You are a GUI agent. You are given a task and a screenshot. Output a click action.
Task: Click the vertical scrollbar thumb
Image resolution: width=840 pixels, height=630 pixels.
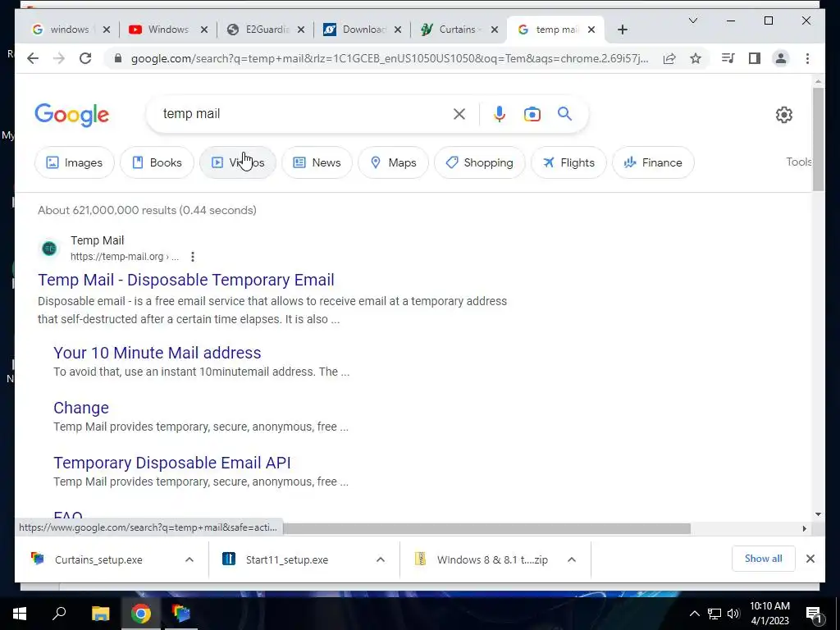tap(818, 139)
